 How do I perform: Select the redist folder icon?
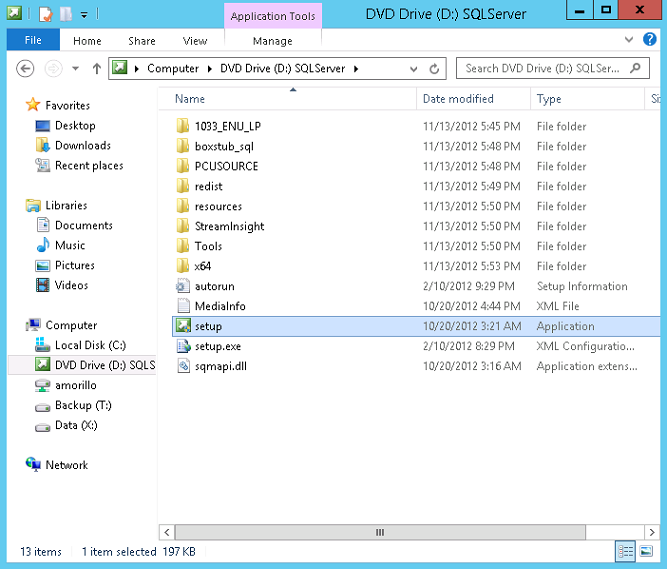182,186
